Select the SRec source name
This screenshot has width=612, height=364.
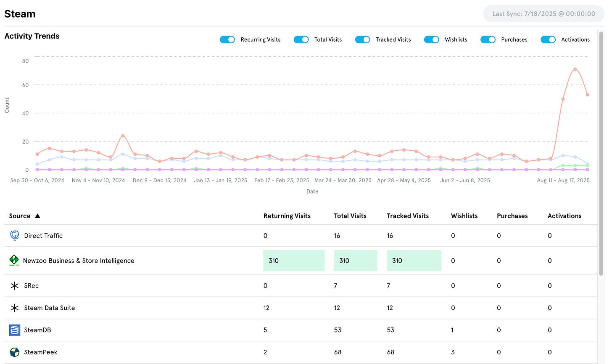coord(32,286)
